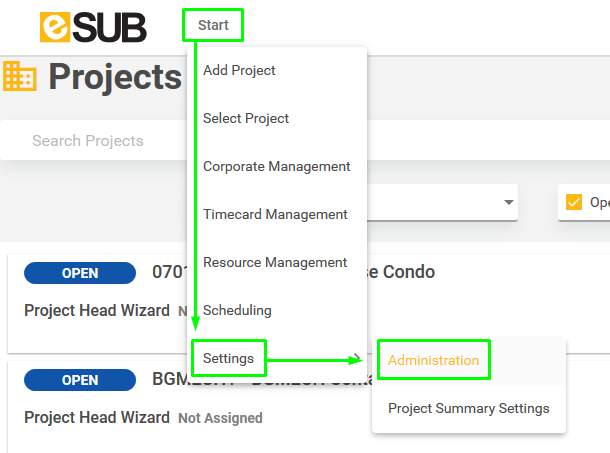Click the first project's OPEN status badge
The image size is (610, 453).
[80, 273]
